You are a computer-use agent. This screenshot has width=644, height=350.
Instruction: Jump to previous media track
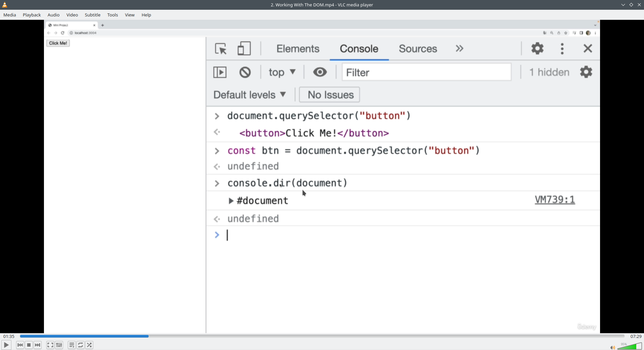(20, 345)
